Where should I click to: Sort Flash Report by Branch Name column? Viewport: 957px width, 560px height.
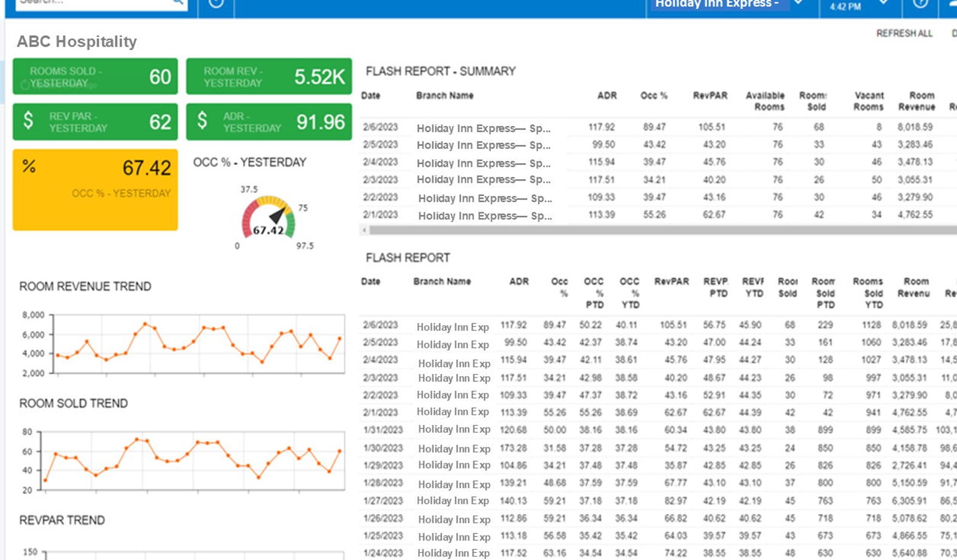pyautogui.click(x=442, y=281)
